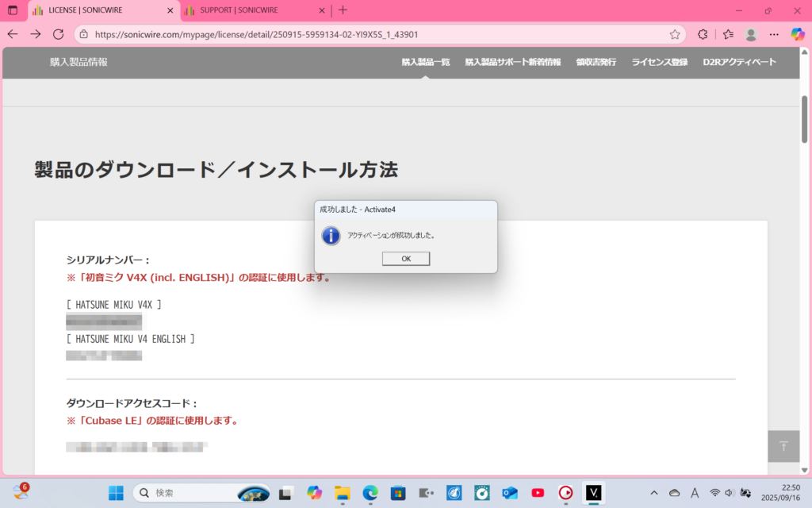
Task: Open File Explorer from the taskbar
Action: [x=342, y=493]
